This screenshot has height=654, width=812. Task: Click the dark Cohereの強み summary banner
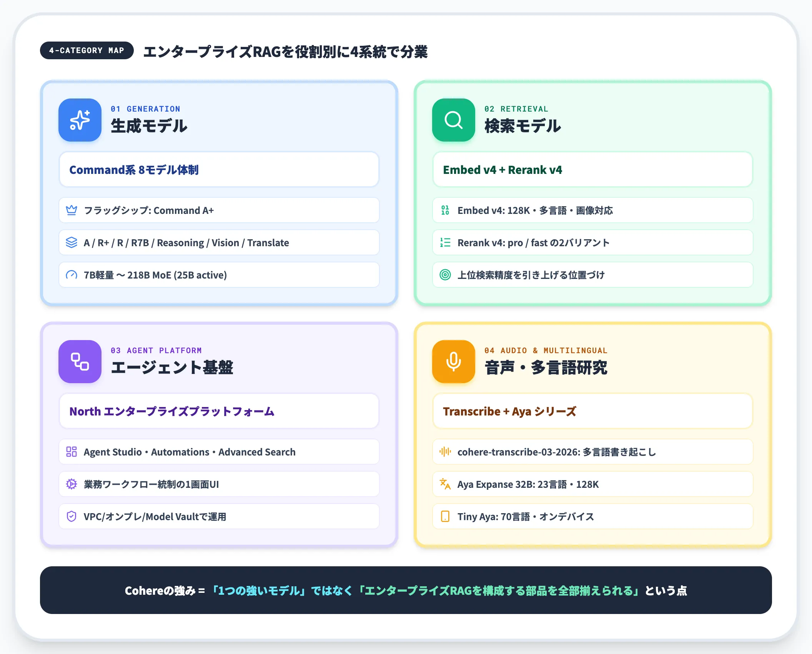[406, 590]
